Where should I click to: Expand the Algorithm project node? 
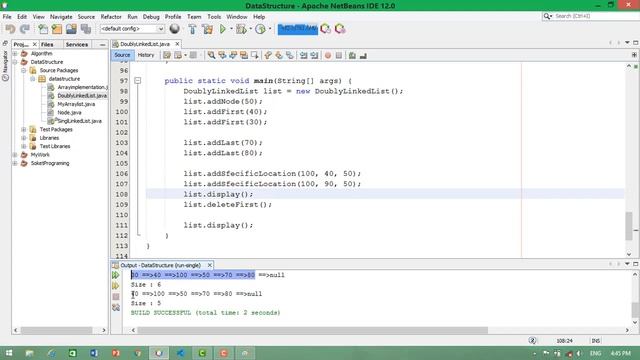pyautogui.click(x=15, y=53)
